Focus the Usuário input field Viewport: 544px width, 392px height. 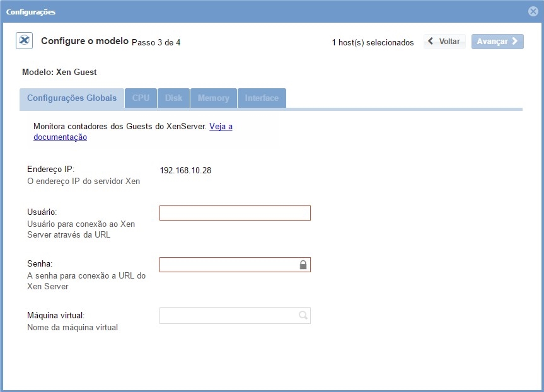pyautogui.click(x=234, y=213)
